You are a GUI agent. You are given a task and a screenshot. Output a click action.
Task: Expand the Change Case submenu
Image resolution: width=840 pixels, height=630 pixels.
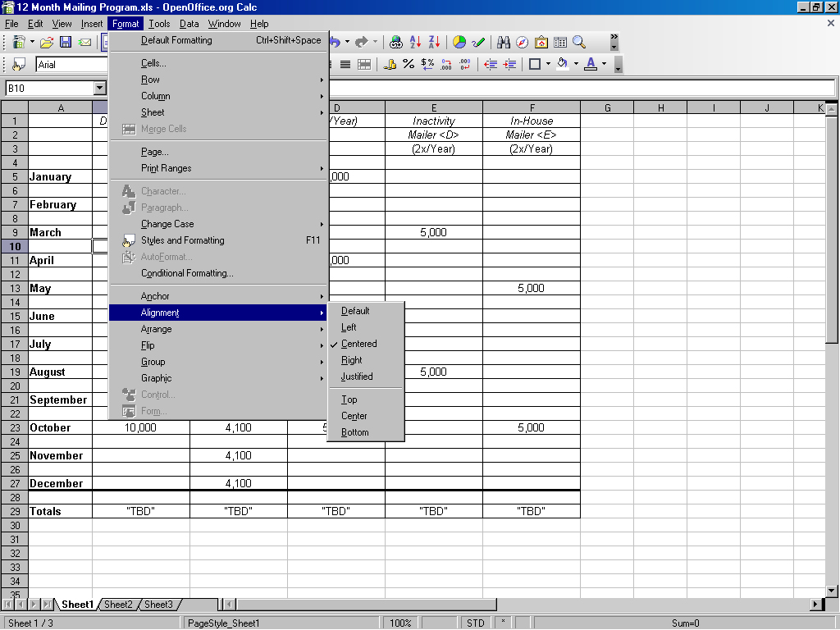167,224
